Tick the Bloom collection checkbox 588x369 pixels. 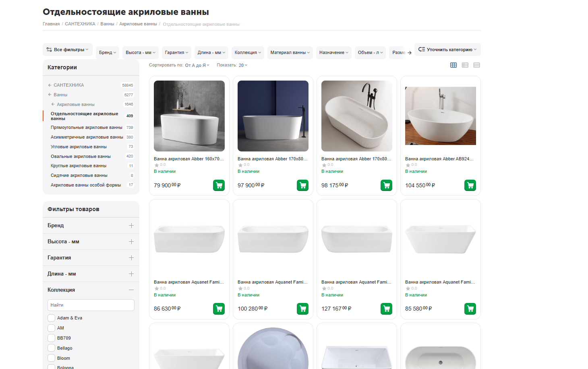(51, 358)
